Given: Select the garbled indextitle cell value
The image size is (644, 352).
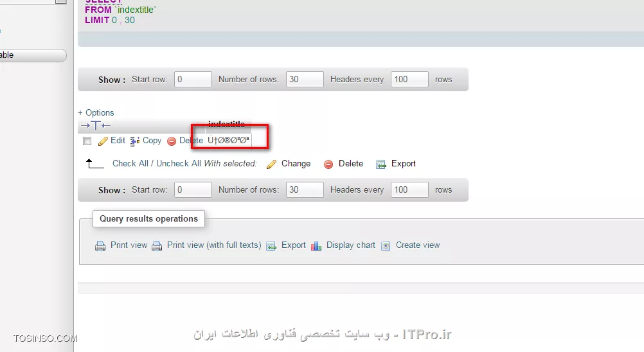Looking at the screenshot, I should click(x=228, y=140).
